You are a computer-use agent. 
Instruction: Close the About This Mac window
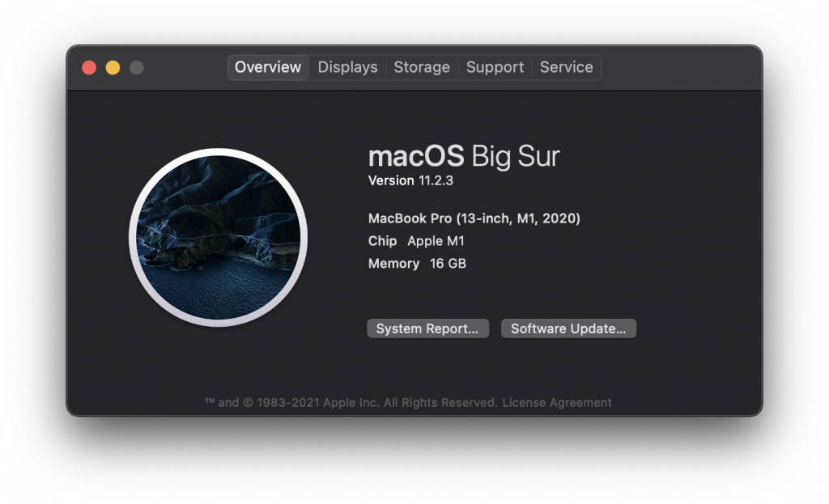coord(89,68)
